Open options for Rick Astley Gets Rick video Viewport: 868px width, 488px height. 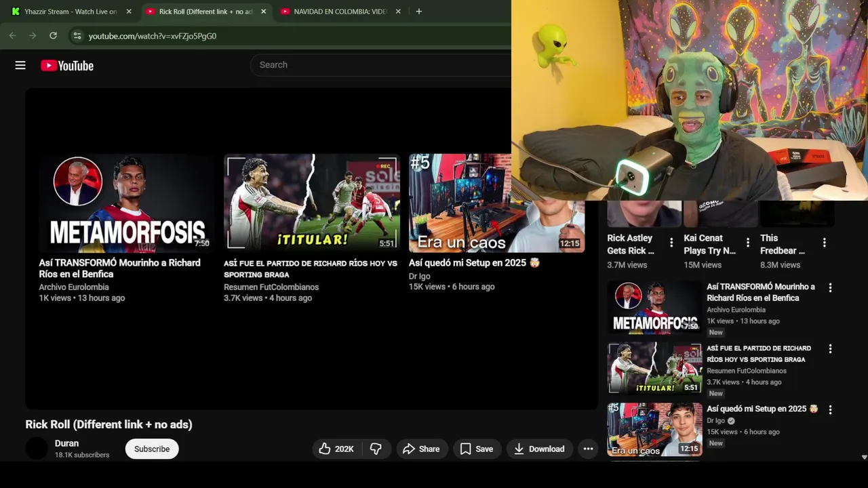[671, 243]
